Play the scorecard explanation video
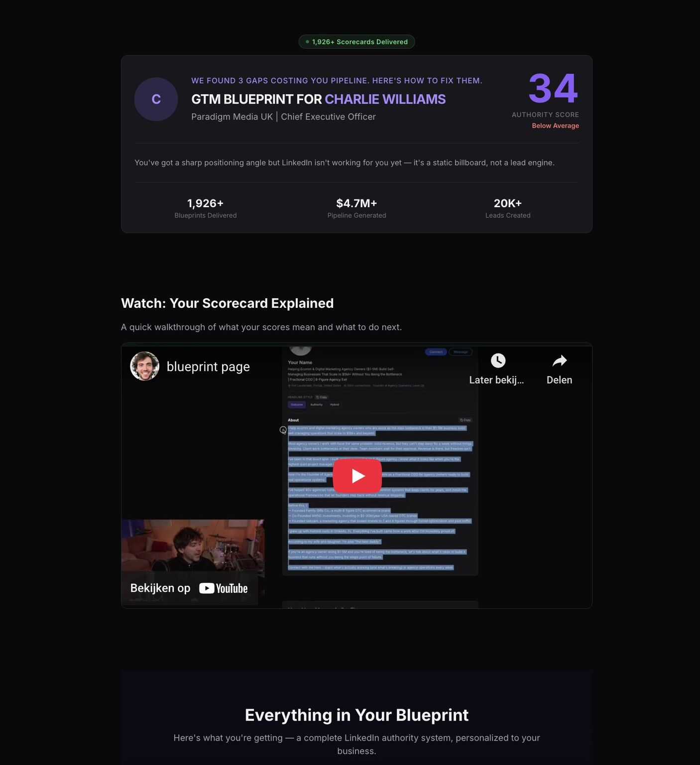Screen dimensions: 700x765 pos(357,476)
